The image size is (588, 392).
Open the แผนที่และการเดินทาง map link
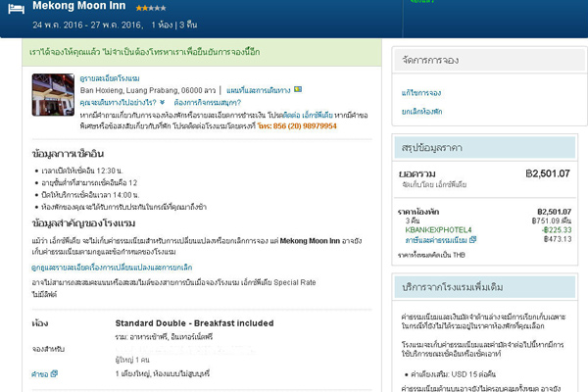pyautogui.click(x=260, y=90)
